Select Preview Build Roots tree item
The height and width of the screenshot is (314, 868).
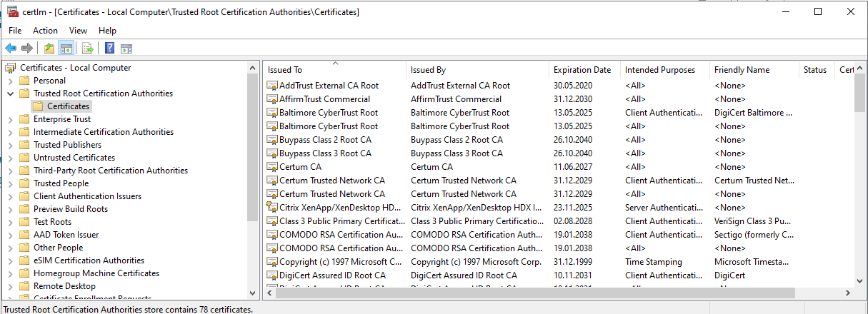71,209
